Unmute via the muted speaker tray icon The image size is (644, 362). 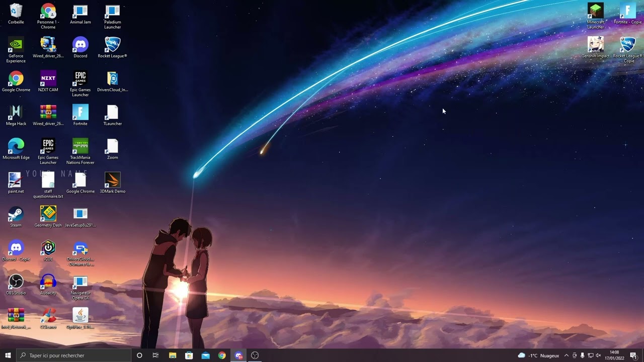[598, 355]
